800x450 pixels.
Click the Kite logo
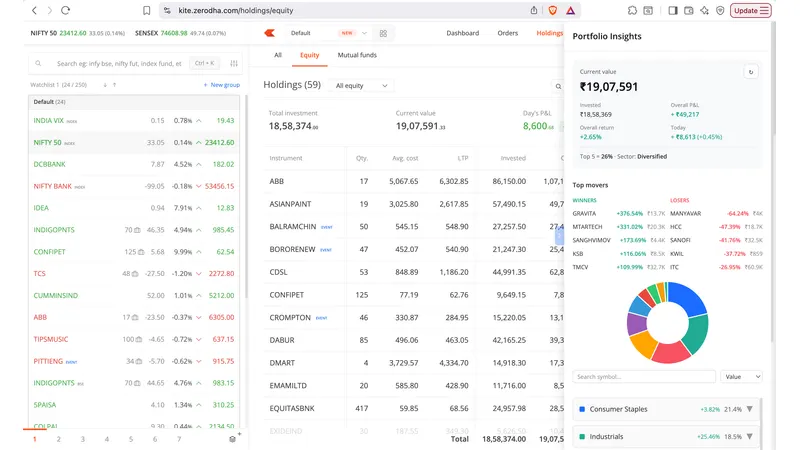[x=269, y=33]
